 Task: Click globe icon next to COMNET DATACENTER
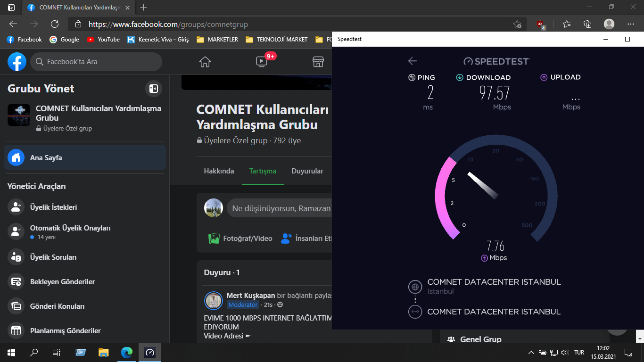[x=415, y=286]
